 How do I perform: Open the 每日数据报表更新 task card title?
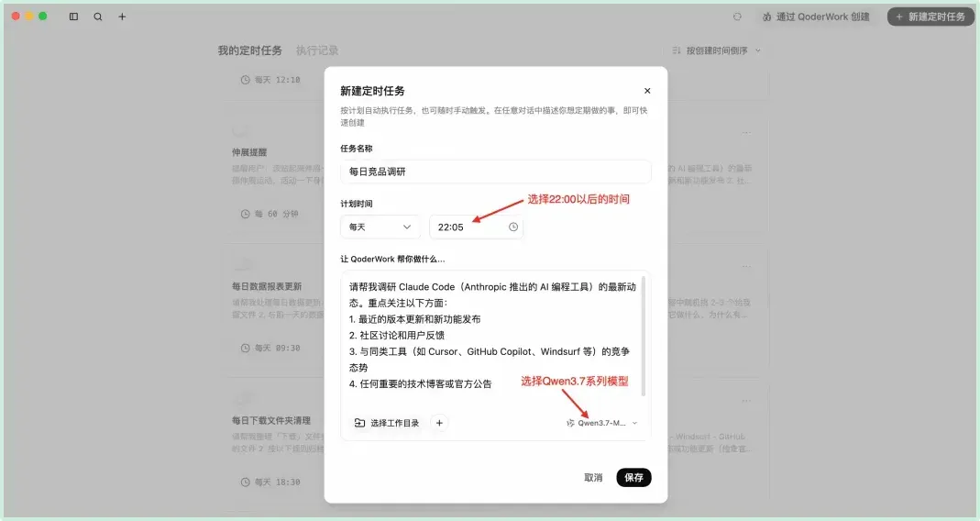(267, 286)
